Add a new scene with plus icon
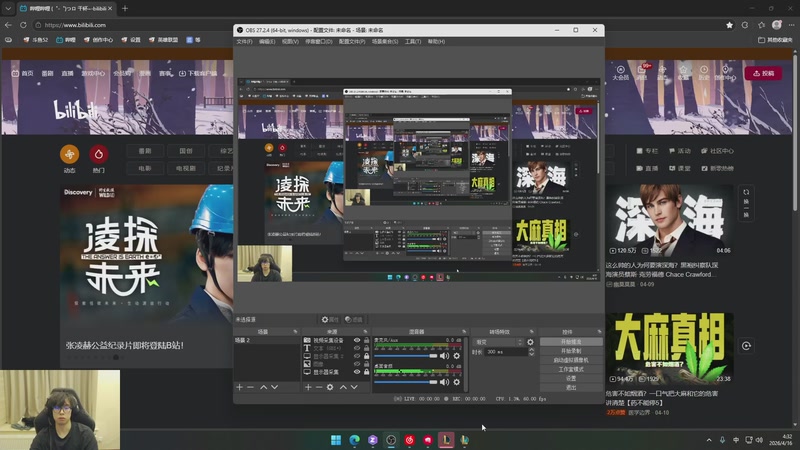The height and width of the screenshot is (450, 800). click(239, 387)
